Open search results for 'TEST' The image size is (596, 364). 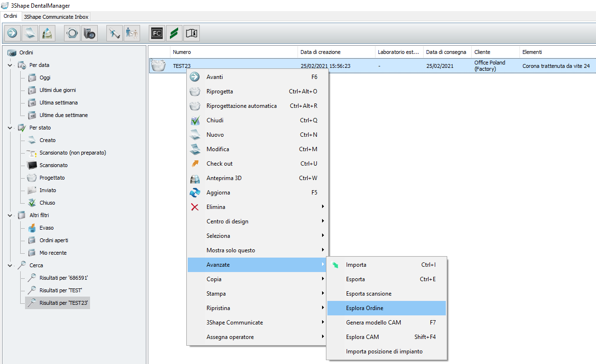pyautogui.click(x=61, y=290)
